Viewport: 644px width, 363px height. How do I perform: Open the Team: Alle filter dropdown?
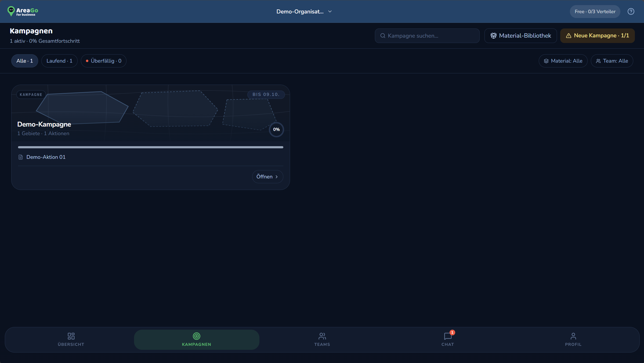pos(612,61)
